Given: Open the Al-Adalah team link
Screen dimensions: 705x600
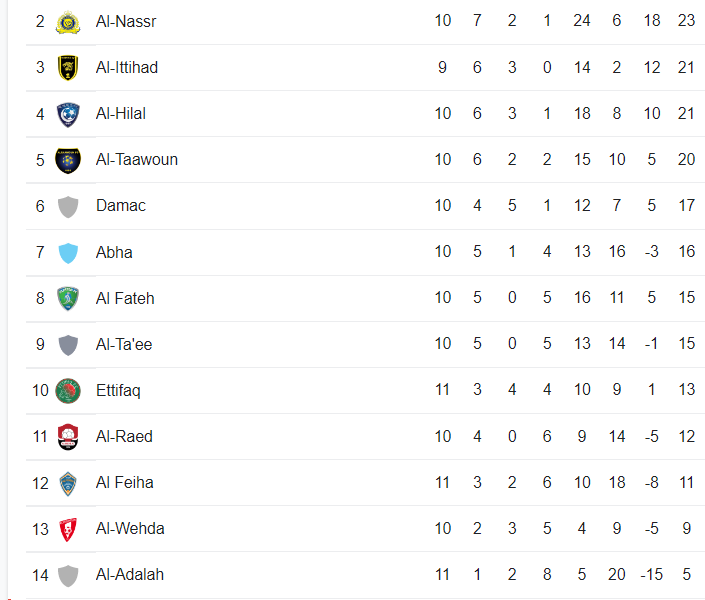Looking at the screenshot, I should (129, 574).
